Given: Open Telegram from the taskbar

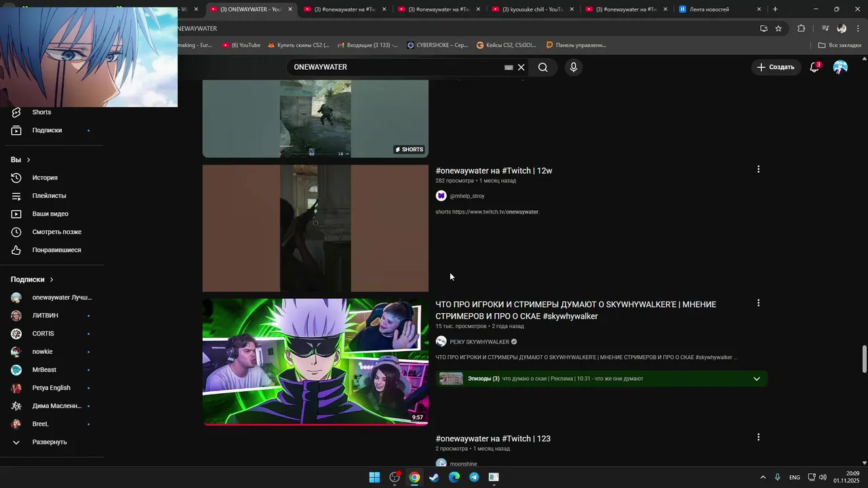Looking at the screenshot, I should (x=474, y=477).
